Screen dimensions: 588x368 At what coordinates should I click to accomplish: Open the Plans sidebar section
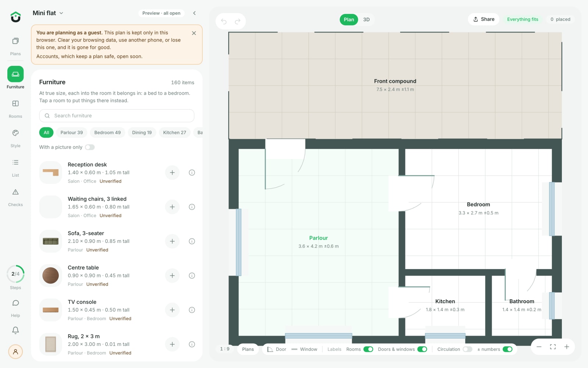(15, 46)
